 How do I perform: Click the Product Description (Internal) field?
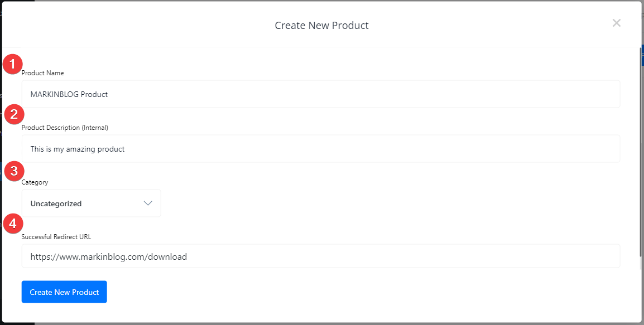point(321,148)
